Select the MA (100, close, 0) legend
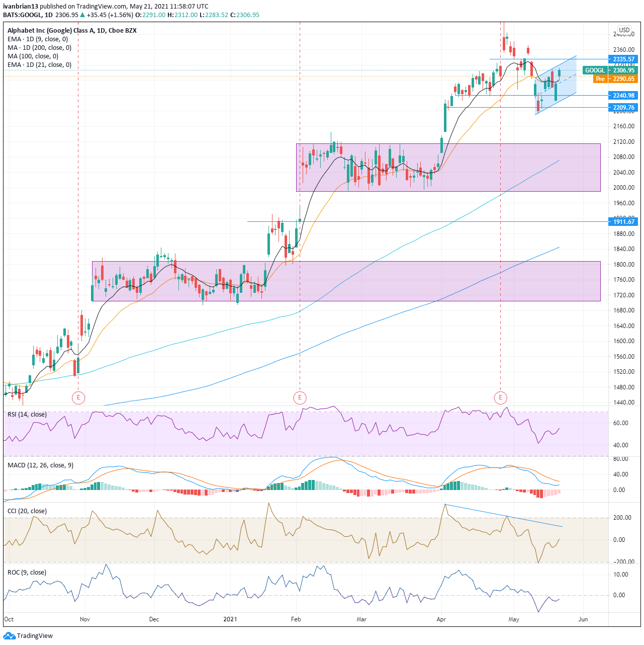Image resolution: width=644 pixels, height=645 pixels. [x=33, y=56]
